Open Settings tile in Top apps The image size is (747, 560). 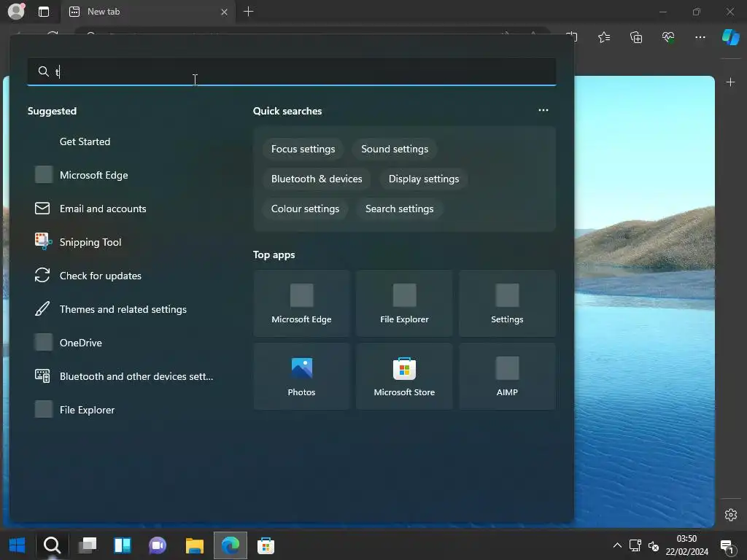click(507, 303)
